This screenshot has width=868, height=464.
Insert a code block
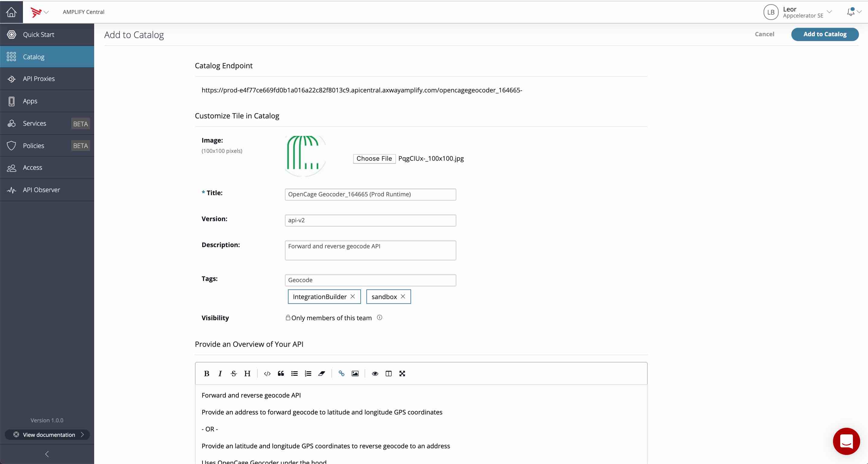coord(267,373)
